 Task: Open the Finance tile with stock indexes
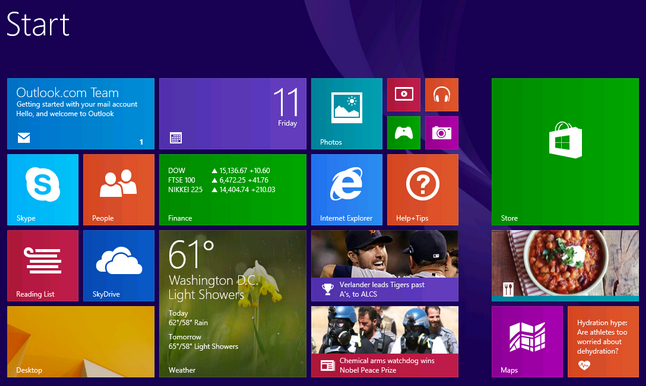(233, 189)
